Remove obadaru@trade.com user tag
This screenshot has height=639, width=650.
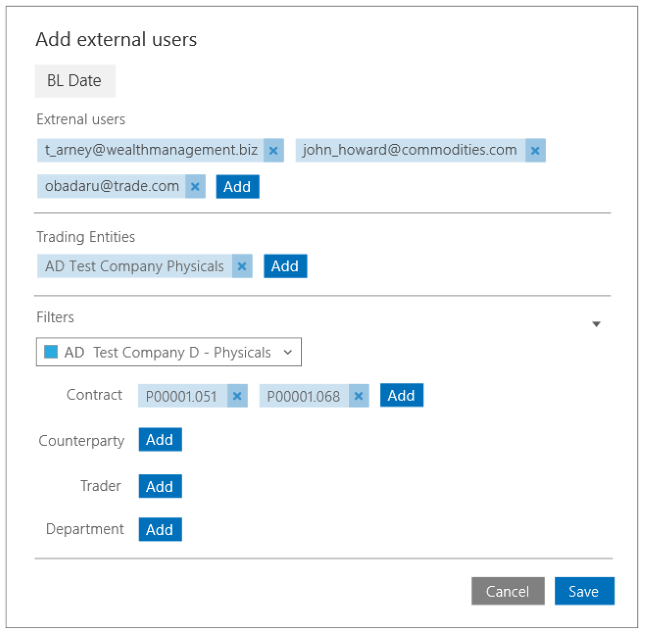pyautogui.click(x=195, y=187)
